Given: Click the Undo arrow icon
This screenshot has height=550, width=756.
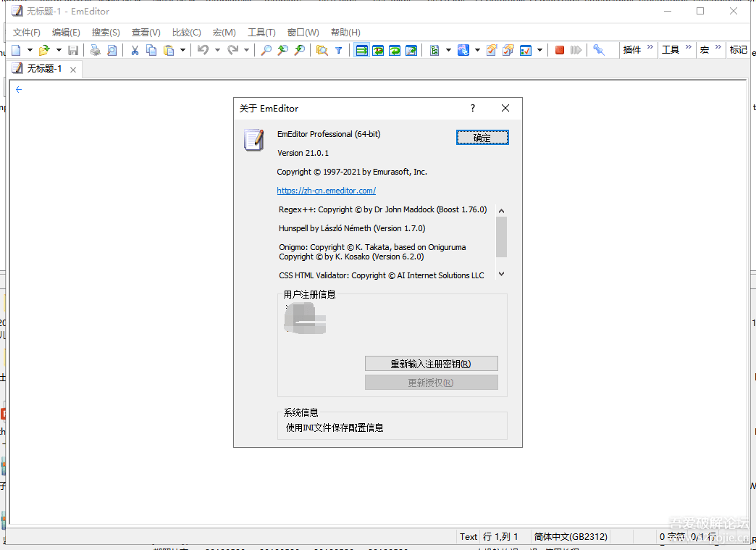Looking at the screenshot, I should 203,50.
